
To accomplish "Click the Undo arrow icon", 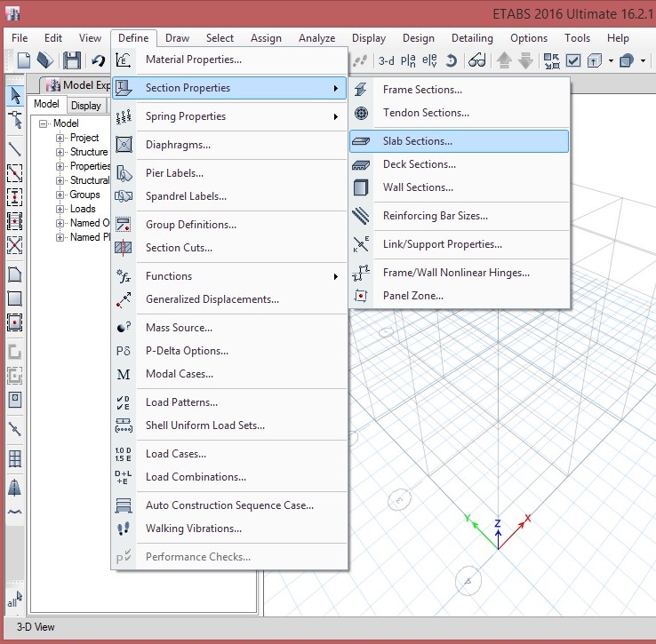I will 98,60.
